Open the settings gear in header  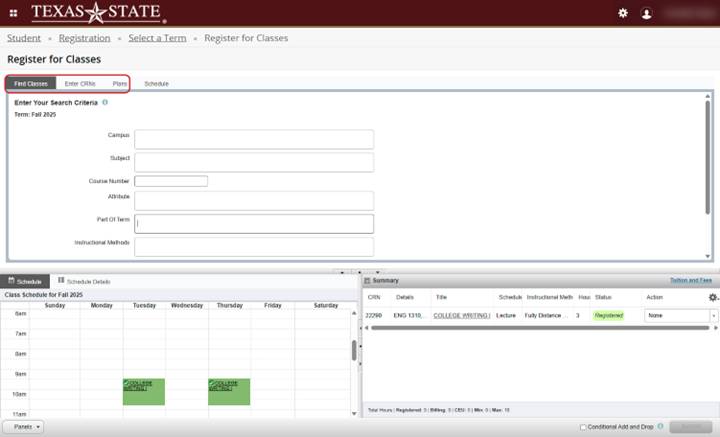coord(623,13)
